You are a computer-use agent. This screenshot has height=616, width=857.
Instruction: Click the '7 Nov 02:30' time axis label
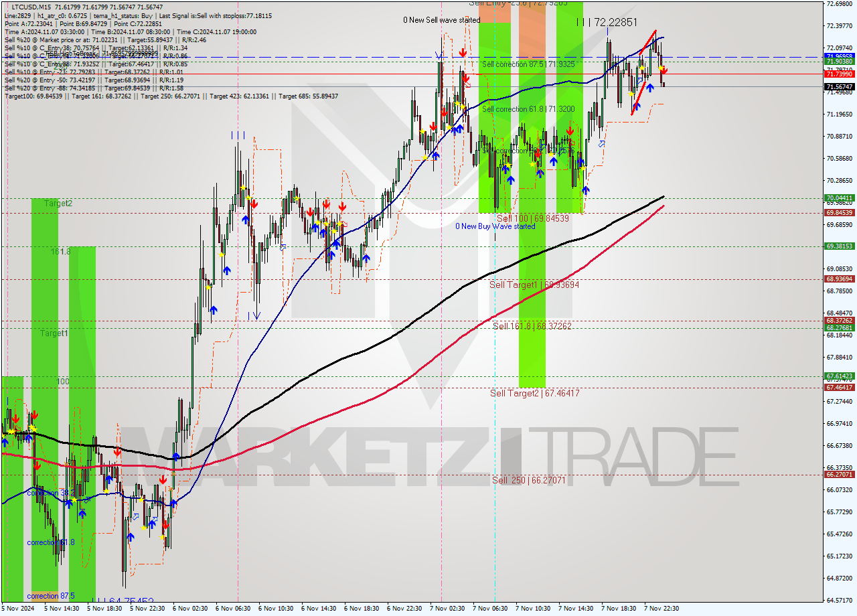coord(448,609)
